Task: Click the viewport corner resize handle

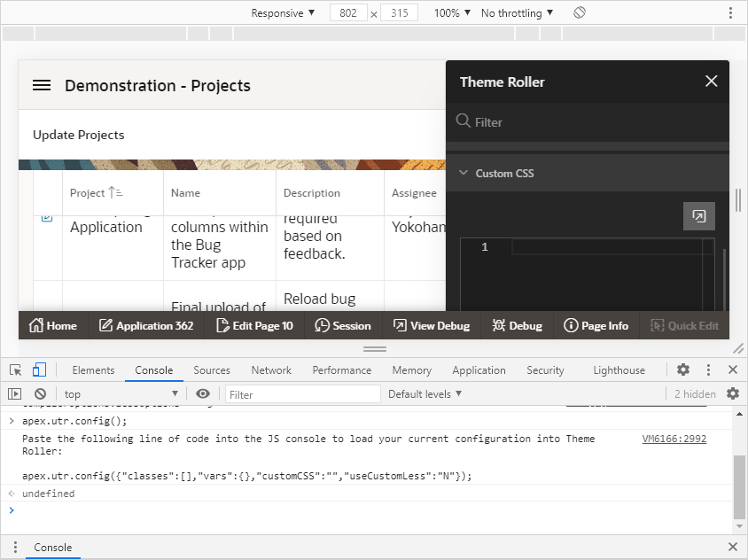Action: [x=737, y=349]
